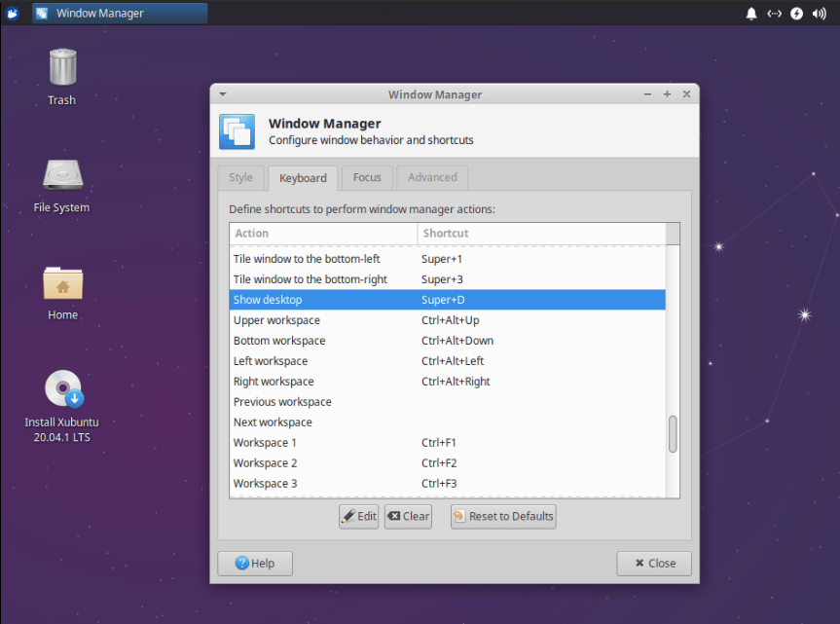840x624 pixels.
Task: Switch to the Focus tab
Action: [x=367, y=177]
